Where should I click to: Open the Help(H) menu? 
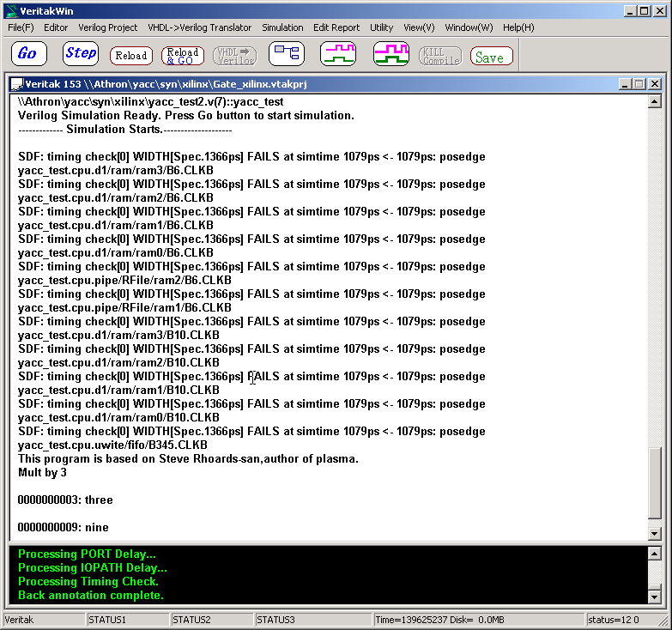coord(518,27)
